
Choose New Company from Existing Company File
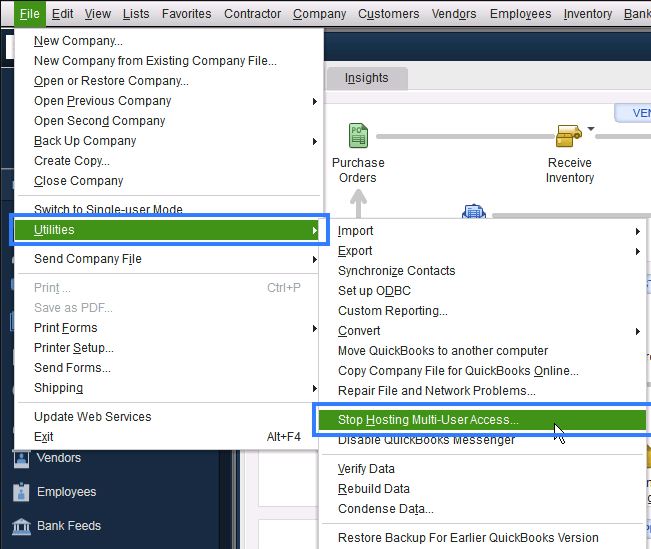[x=168, y=61]
